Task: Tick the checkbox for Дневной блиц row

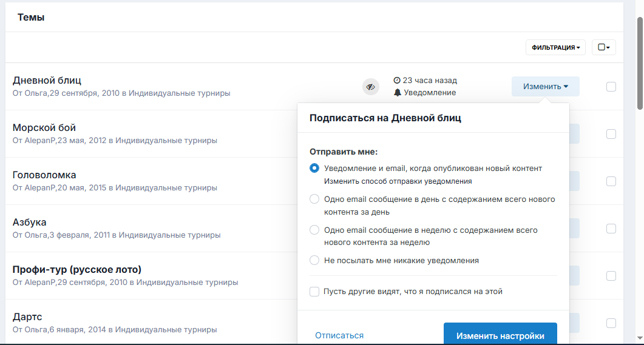Action: coord(611,87)
